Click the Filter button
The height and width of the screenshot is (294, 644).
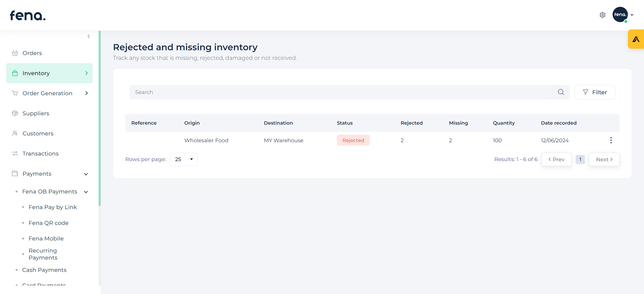(x=595, y=92)
